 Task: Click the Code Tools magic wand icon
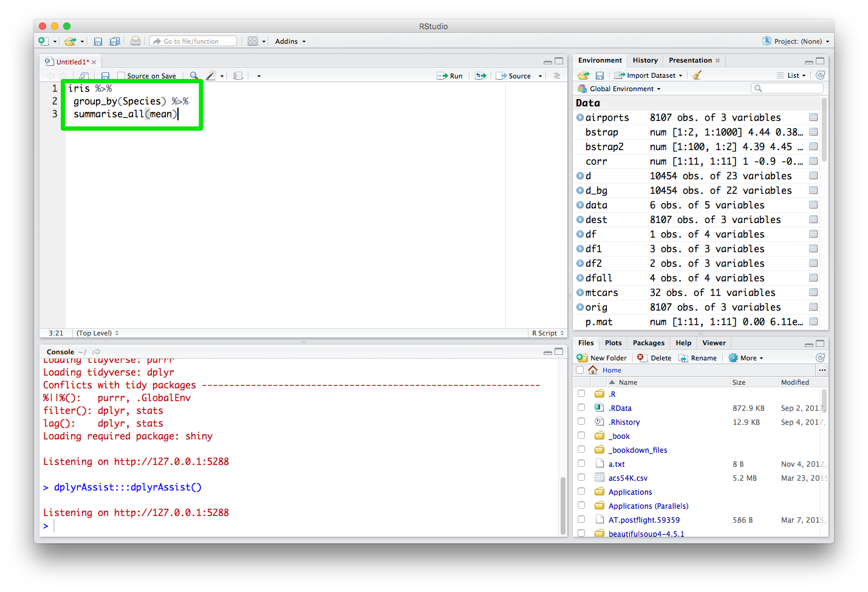(211, 76)
